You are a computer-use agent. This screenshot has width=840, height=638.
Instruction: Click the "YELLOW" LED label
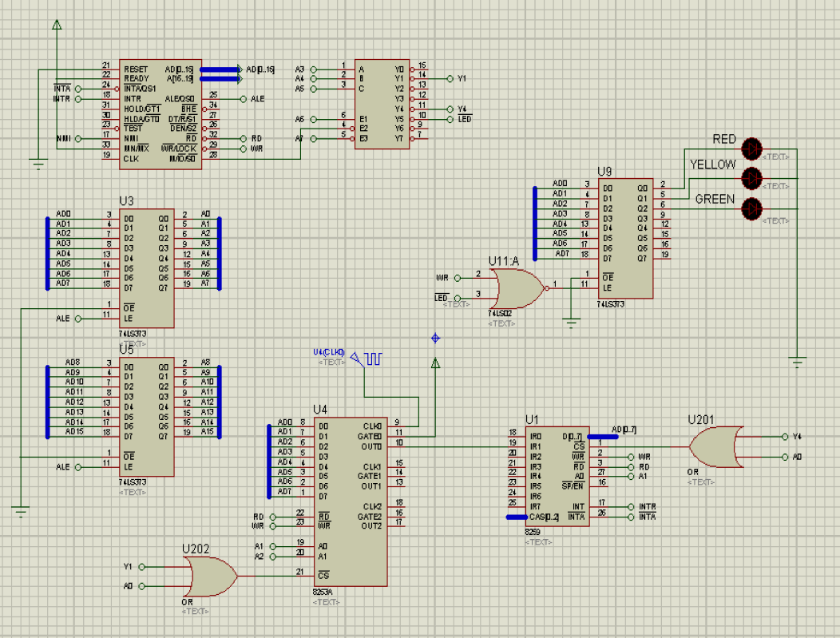713,164
